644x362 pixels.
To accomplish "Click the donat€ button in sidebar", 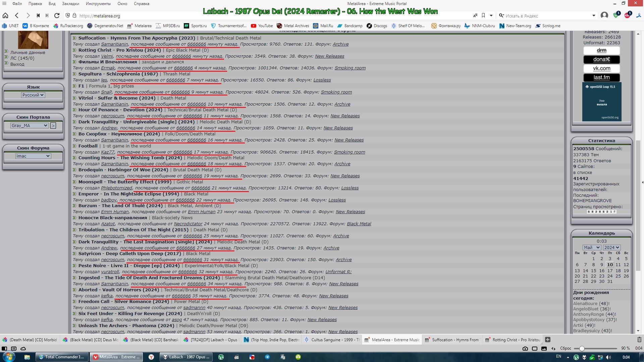I will 601,59.
